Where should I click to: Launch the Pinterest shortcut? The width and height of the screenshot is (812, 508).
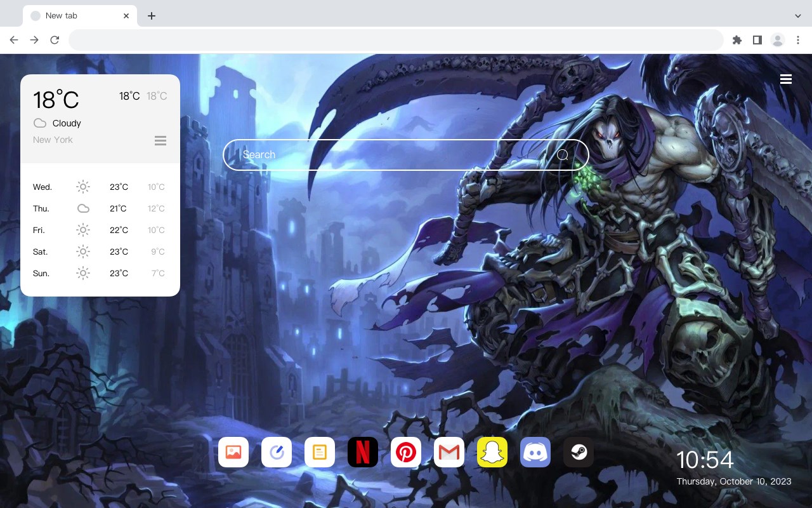tap(406, 452)
